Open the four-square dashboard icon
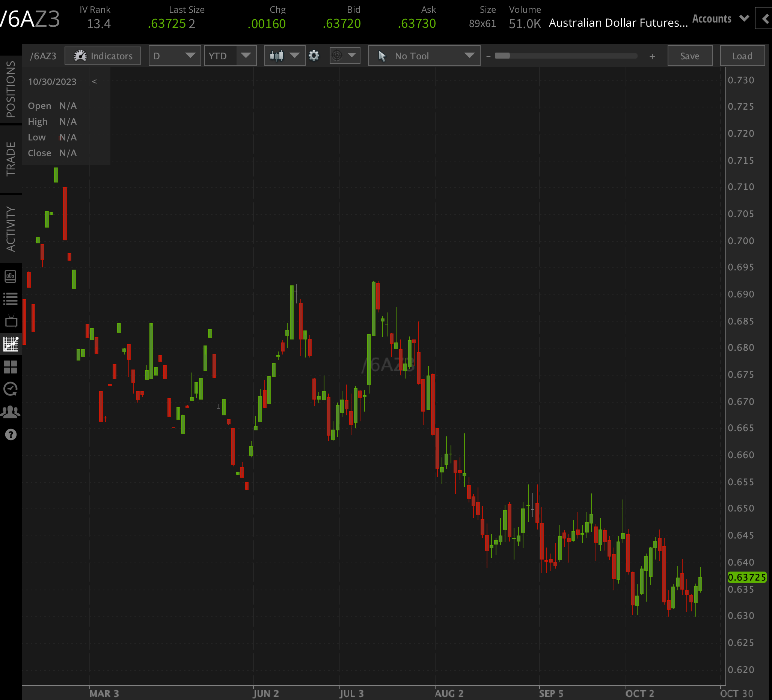The width and height of the screenshot is (772, 700). 11,367
